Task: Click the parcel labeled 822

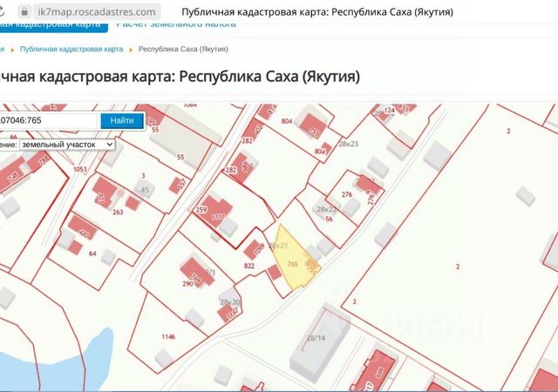Action: coord(249,266)
